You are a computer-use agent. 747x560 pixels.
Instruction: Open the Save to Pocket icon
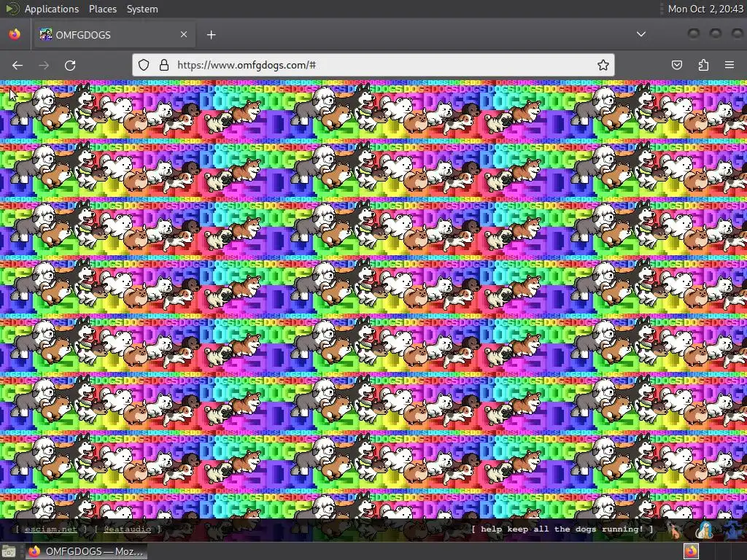pos(677,65)
